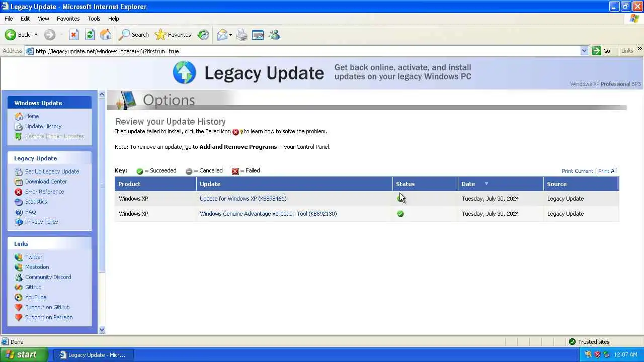Click the Windows XP Professional SP3 text
Image resolution: width=644 pixels, height=362 pixels.
click(605, 84)
